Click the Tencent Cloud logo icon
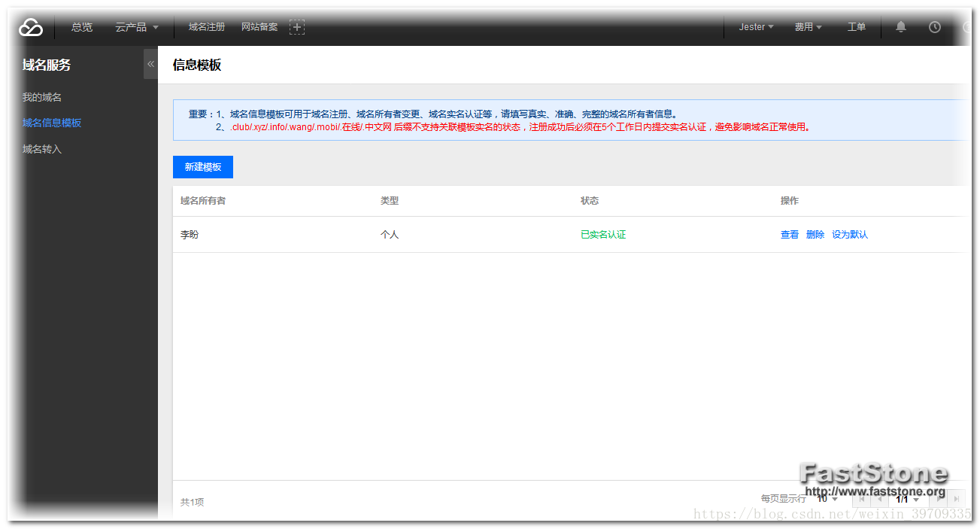The height and width of the screenshot is (529, 980). pyautogui.click(x=31, y=28)
